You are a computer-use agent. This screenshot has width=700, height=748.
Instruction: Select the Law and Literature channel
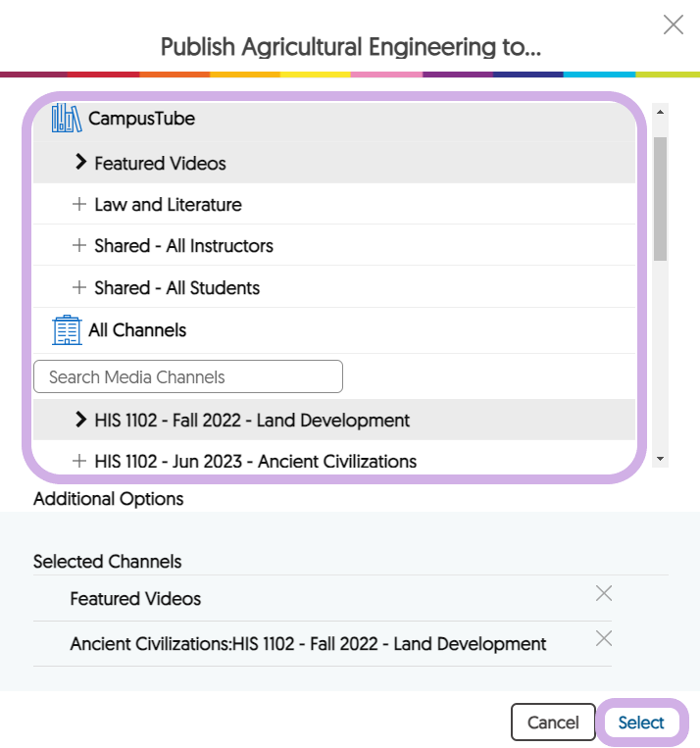[x=168, y=205]
